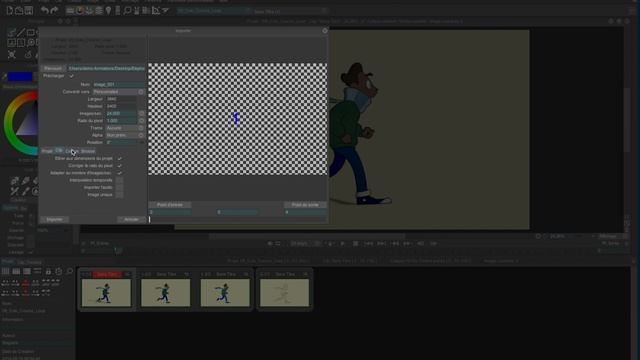Click the save icon in top toolbar

[29, 10]
